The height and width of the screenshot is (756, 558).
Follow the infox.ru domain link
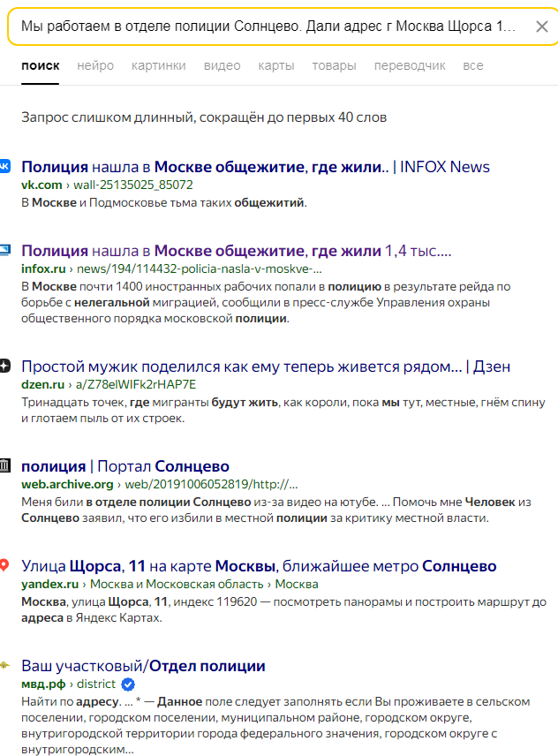(x=43, y=268)
